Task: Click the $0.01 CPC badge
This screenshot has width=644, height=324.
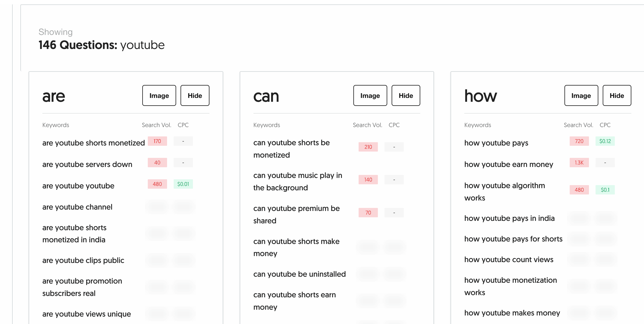Action: coord(183,184)
